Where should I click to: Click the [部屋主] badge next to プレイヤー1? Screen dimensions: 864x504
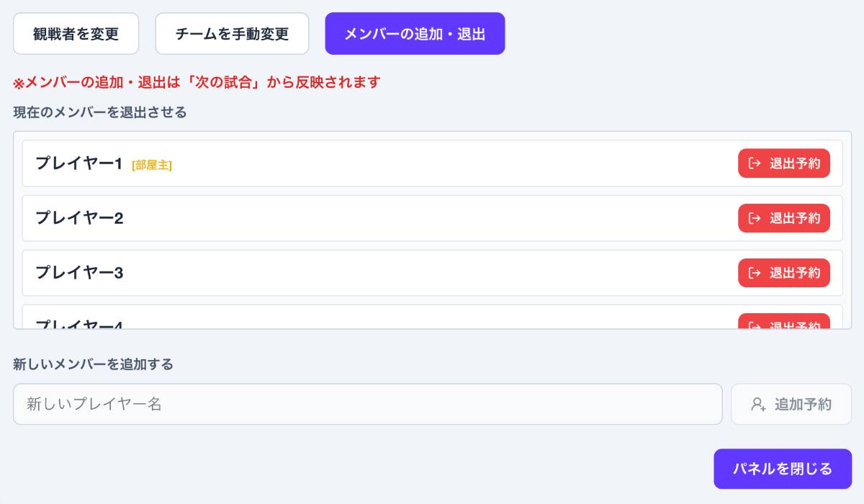[152, 165]
